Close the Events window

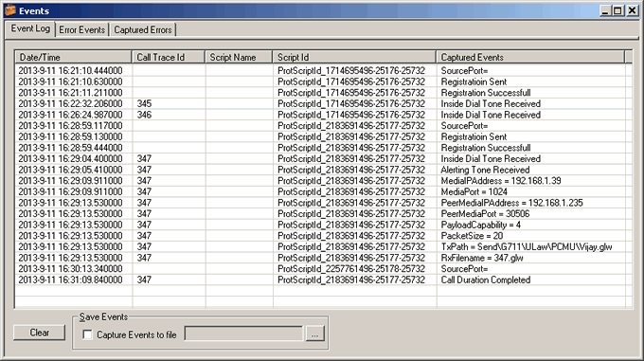tap(632, 10)
